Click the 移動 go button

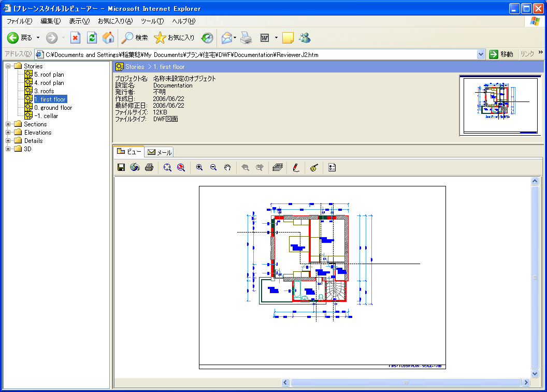coord(501,54)
